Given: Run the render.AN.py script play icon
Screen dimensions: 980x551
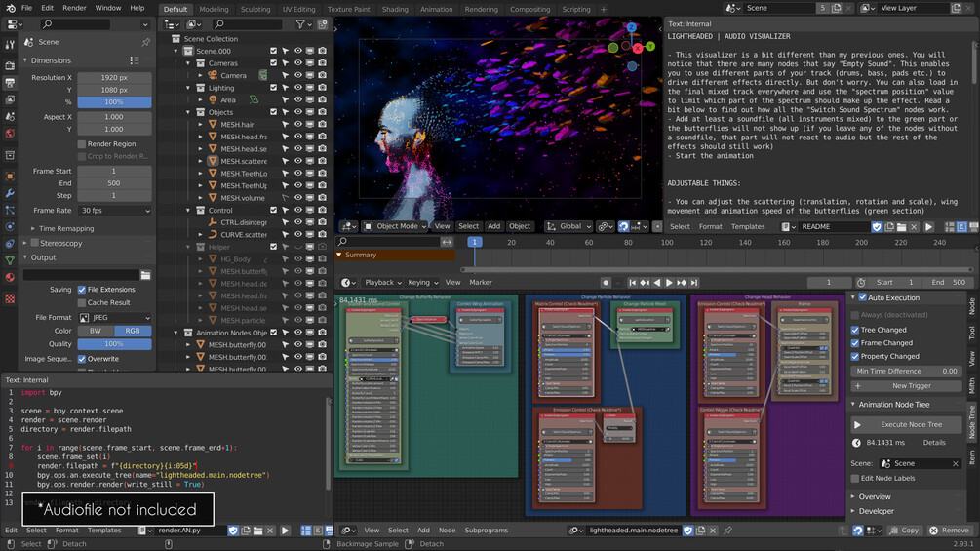Looking at the screenshot, I should click(285, 531).
